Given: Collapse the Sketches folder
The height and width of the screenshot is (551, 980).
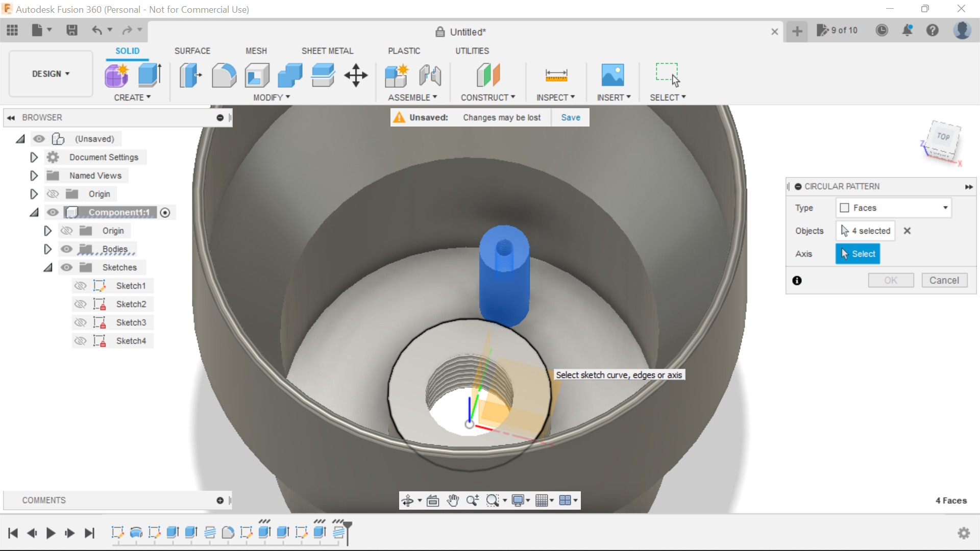Looking at the screenshot, I should point(48,267).
